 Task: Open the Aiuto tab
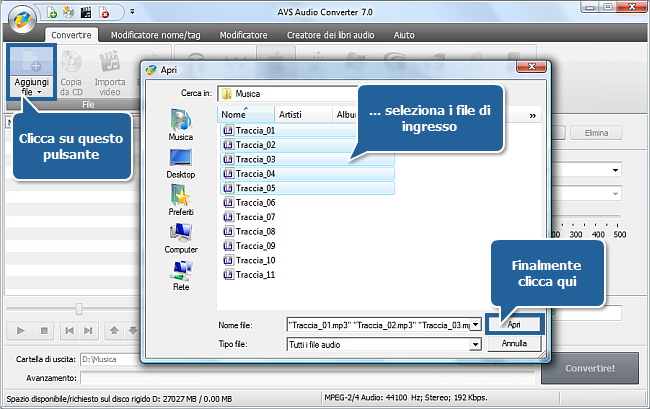click(404, 35)
